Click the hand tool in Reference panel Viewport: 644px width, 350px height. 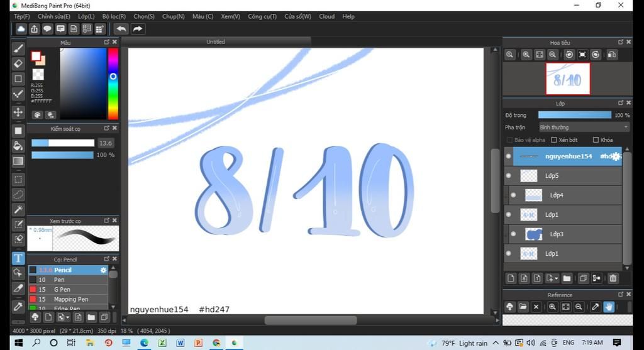(x=609, y=307)
